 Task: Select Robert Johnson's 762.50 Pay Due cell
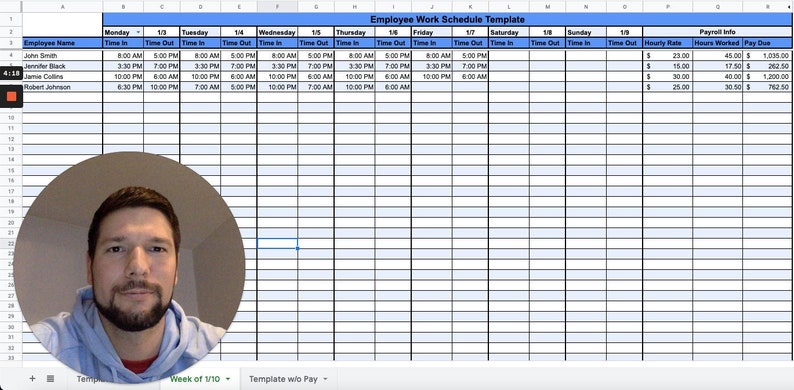tap(768, 87)
